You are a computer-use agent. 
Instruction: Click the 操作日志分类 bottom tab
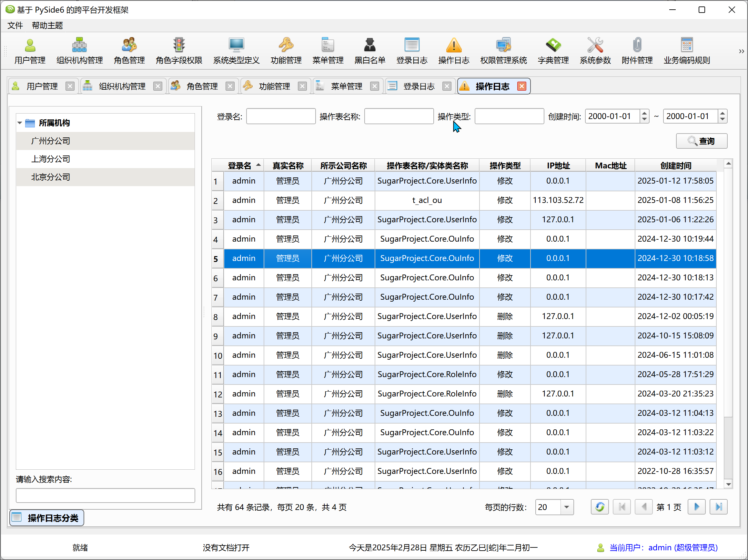coord(47,518)
